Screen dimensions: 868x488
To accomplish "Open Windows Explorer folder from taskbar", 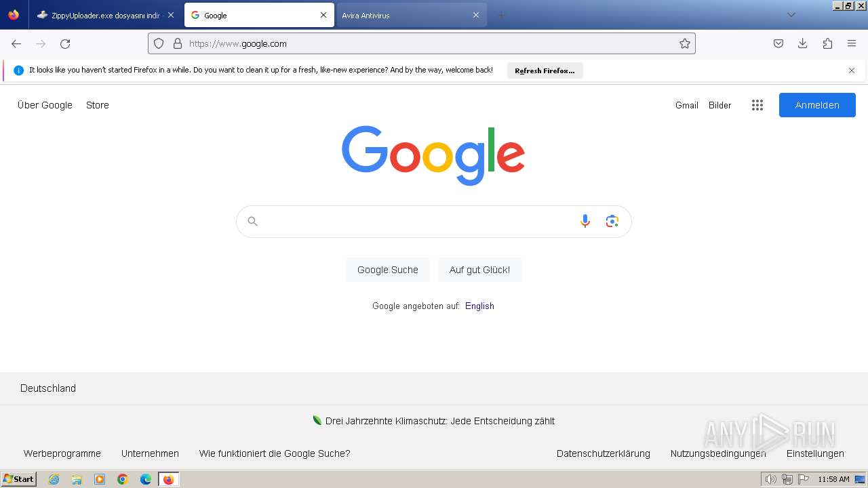I will coord(77,479).
